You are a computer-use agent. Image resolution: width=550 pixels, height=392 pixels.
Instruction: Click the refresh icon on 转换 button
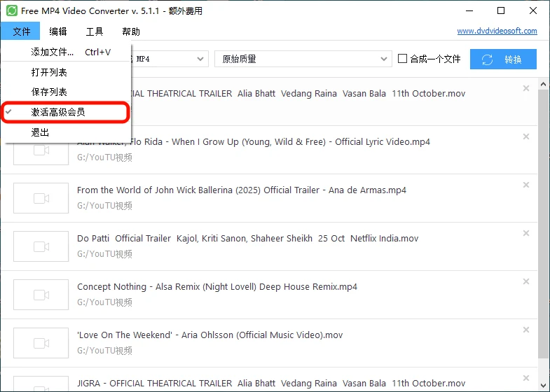(487, 59)
